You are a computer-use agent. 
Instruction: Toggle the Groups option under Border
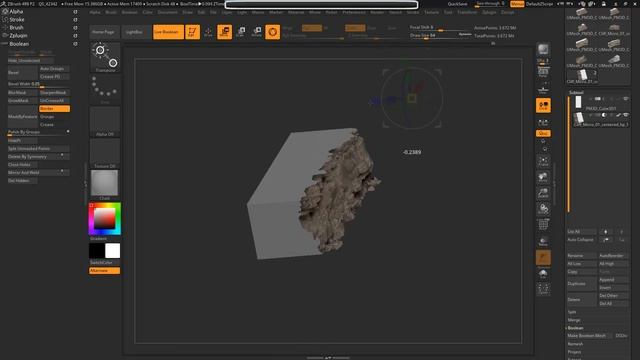click(x=54, y=117)
